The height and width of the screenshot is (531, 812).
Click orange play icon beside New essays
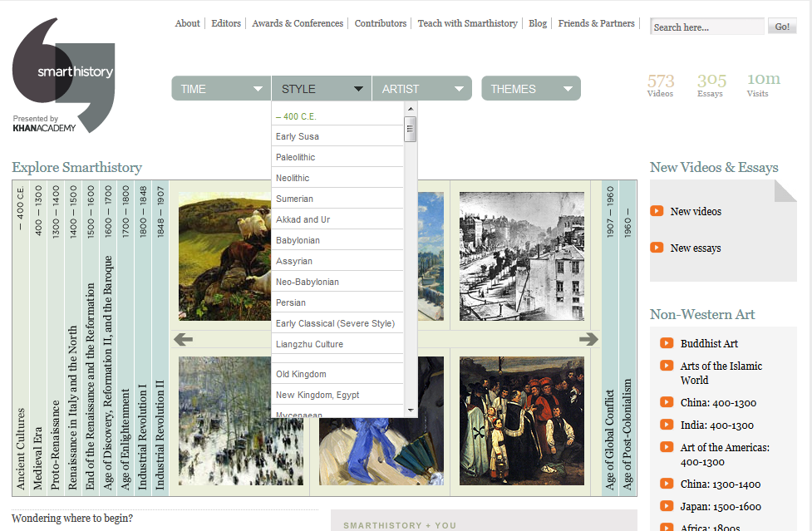(657, 247)
